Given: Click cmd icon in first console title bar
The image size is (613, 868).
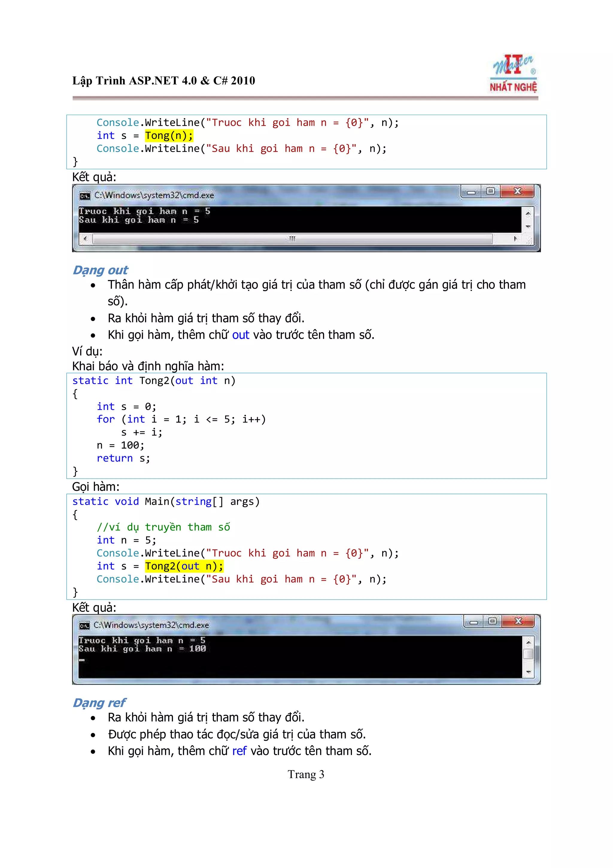Looking at the screenshot, I should point(85,196).
